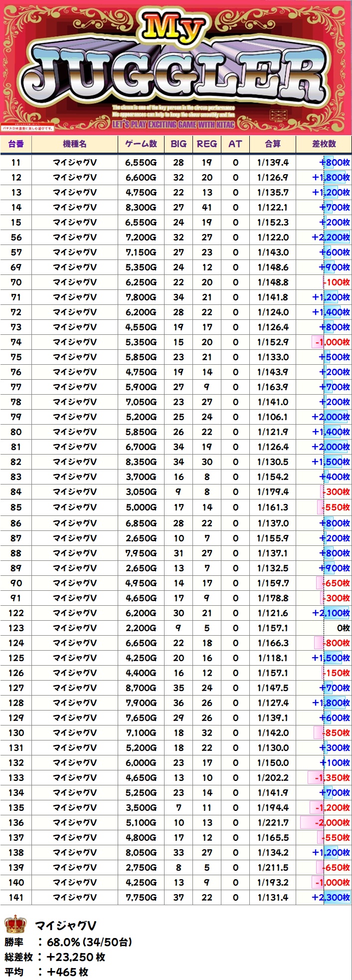352x980 pixels.
Task: Select machine number 56 in 台番 column
Action: pyautogui.click(x=16, y=238)
